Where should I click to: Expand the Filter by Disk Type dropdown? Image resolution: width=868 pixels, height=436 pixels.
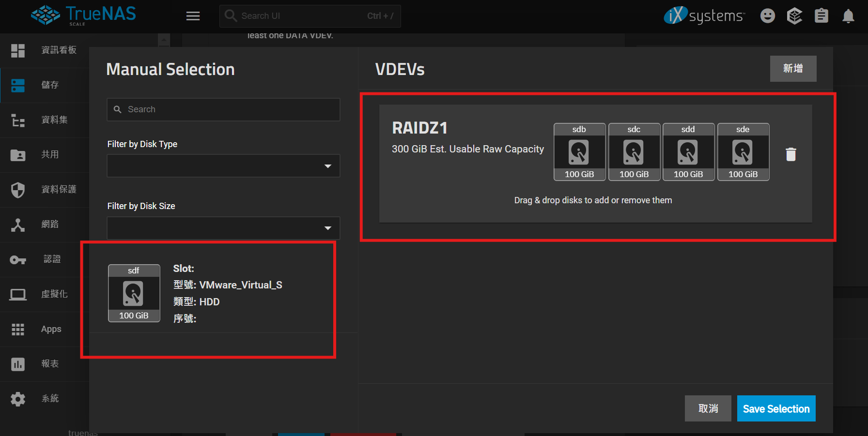223,166
